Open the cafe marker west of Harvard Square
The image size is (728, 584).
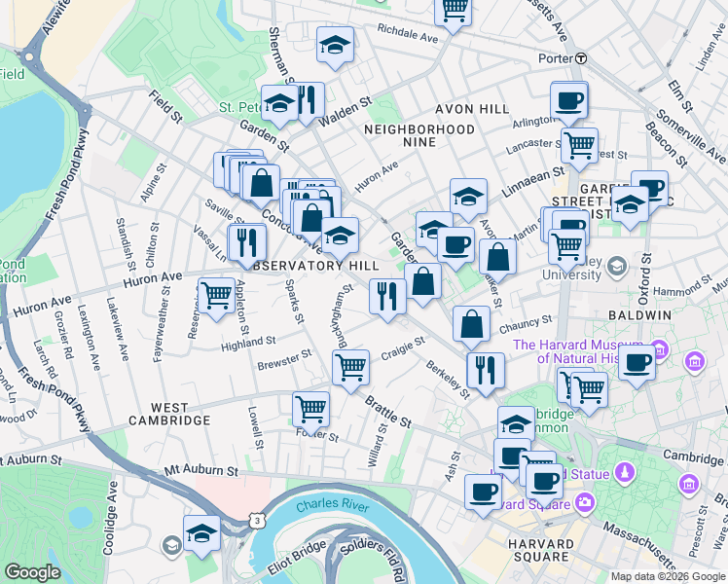coord(484,493)
